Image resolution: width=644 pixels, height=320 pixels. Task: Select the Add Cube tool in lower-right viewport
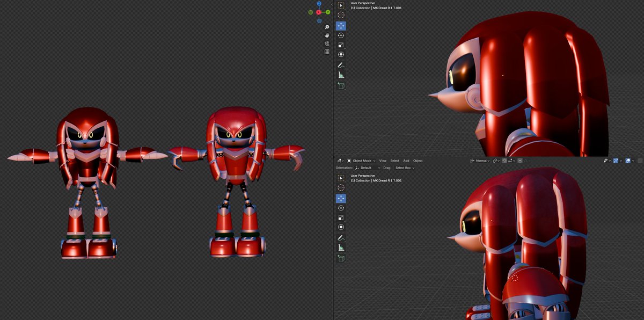click(x=341, y=258)
